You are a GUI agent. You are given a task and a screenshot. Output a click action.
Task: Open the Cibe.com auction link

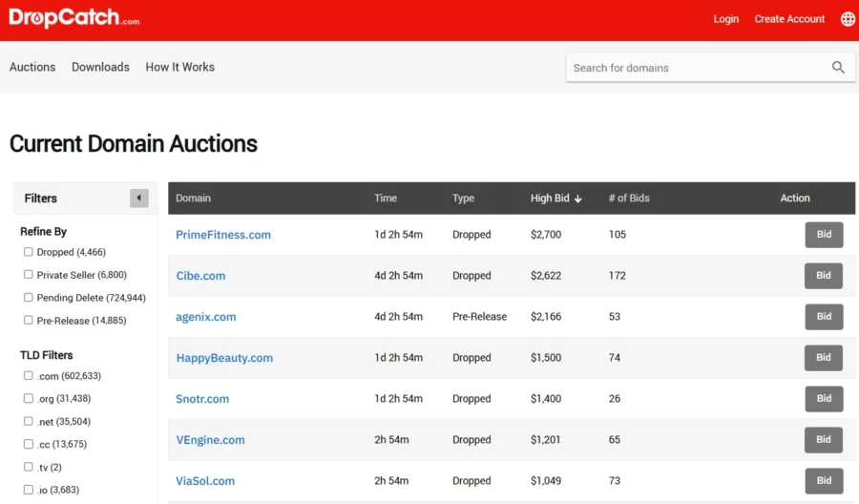(x=200, y=276)
